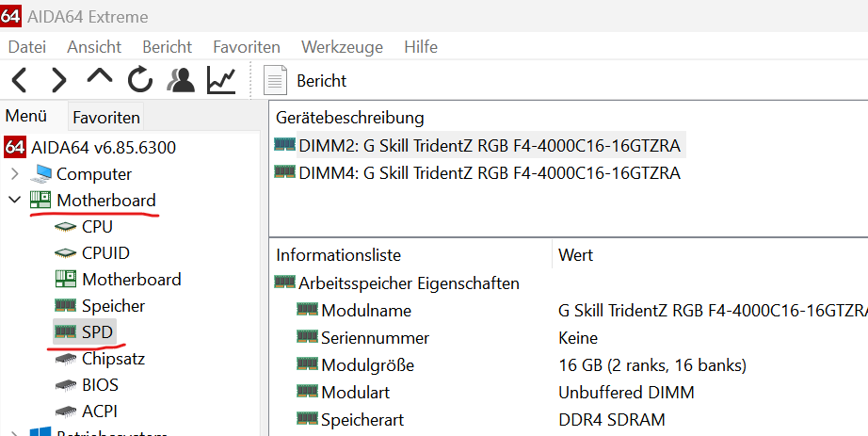Click the AIDA64 logo in title bar
The image size is (868, 436).
pos(10,16)
